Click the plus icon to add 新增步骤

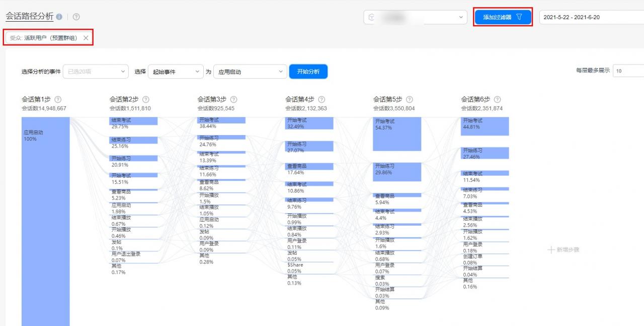point(550,250)
